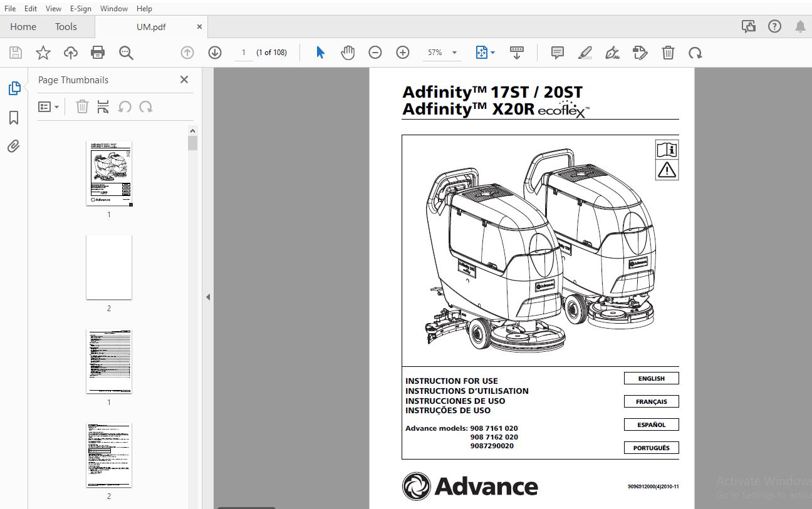Open the Page Thumbnails sidebar icon
The image size is (812, 509).
tap(14, 89)
